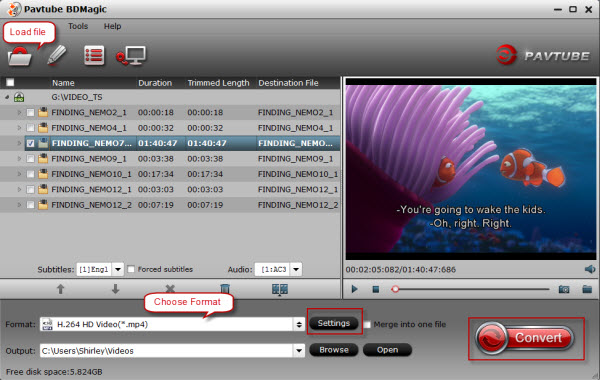Open the Output path dropdown
Screen dimensions: 600x380
(x=299, y=350)
